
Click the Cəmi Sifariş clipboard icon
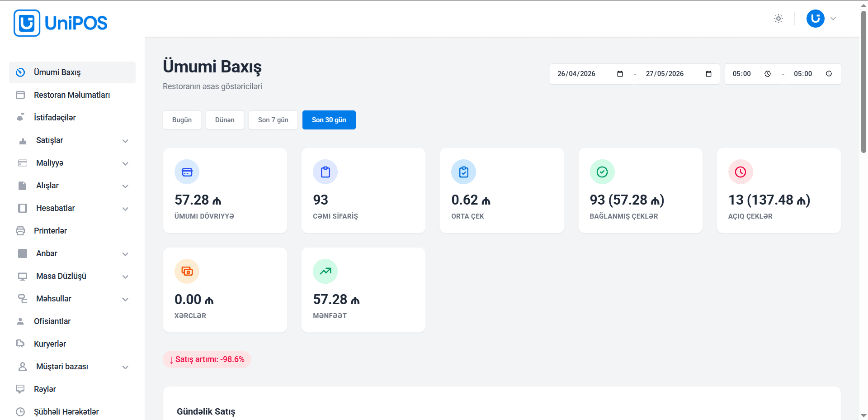pyautogui.click(x=325, y=172)
